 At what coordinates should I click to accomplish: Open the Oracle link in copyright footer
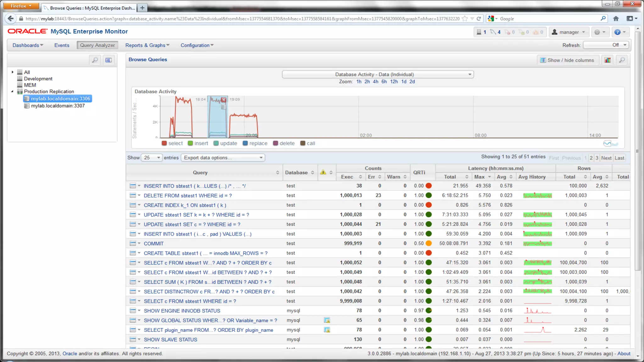click(x=69, y=354)
